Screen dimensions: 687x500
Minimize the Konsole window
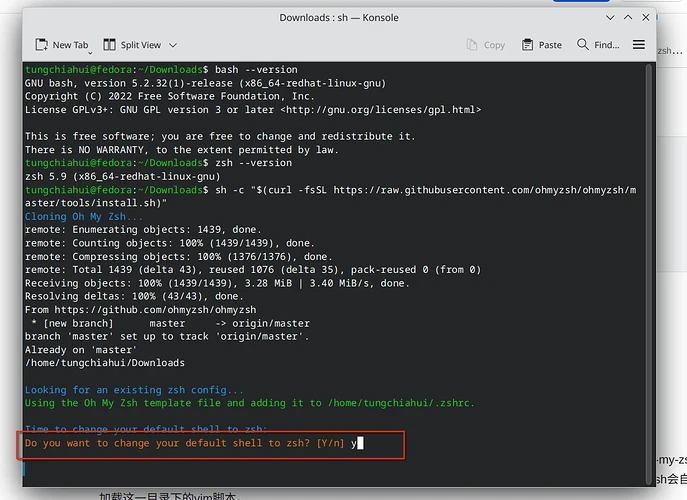click(608, 18)
